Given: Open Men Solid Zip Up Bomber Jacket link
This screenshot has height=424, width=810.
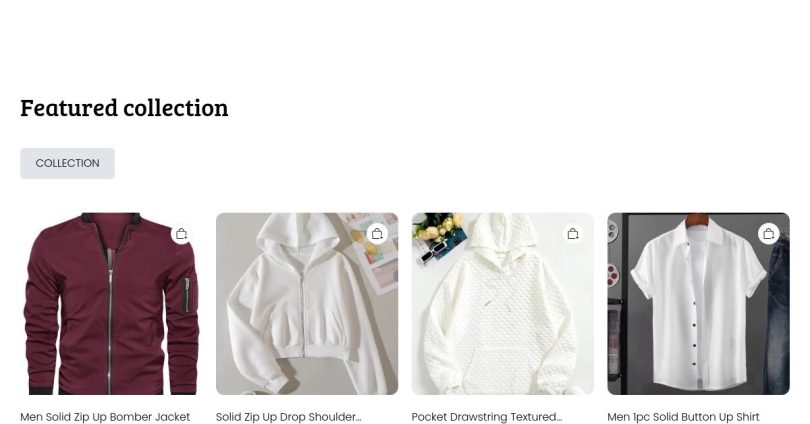Looking at the screenshot, I should pos(105,417).
